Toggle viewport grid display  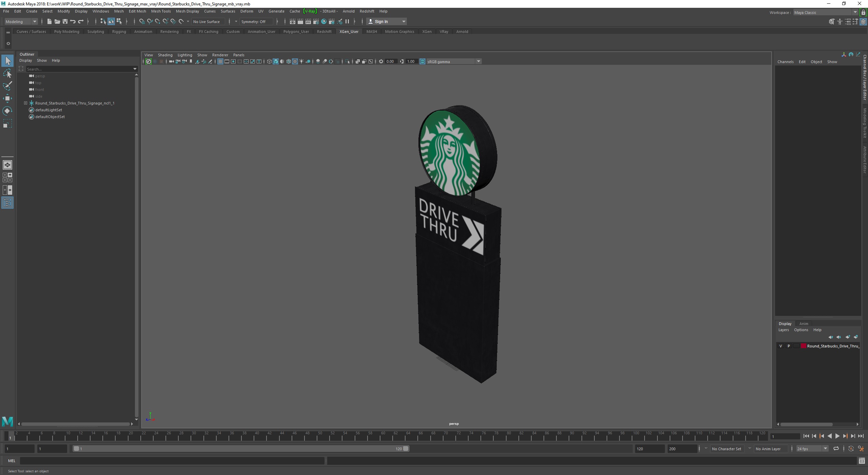click(x=220, y=61)
